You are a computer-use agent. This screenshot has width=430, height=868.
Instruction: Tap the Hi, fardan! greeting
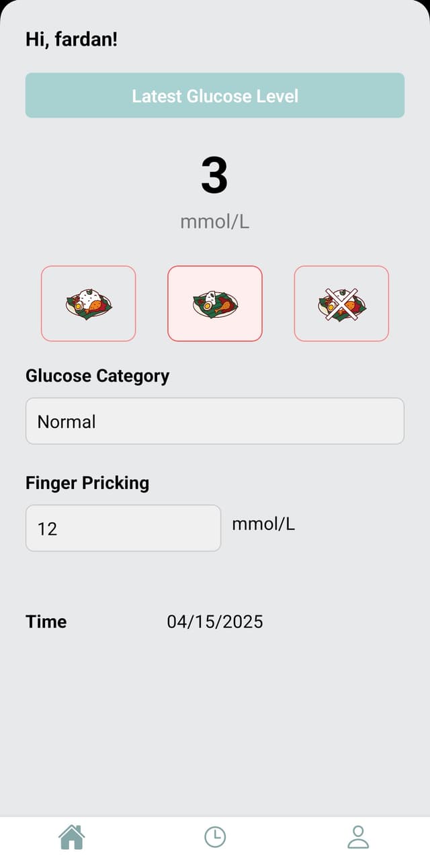(x=71, y=39)
